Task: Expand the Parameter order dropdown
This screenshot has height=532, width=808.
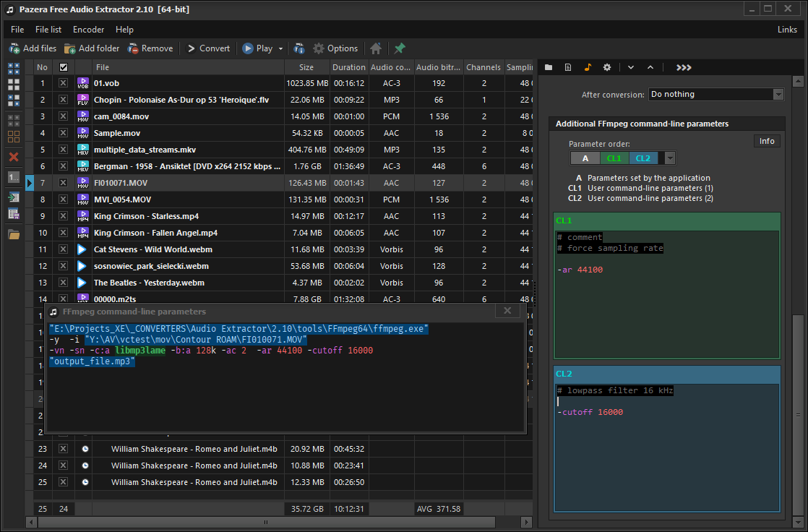Action: pyautogui.click(x=670, y=158)
